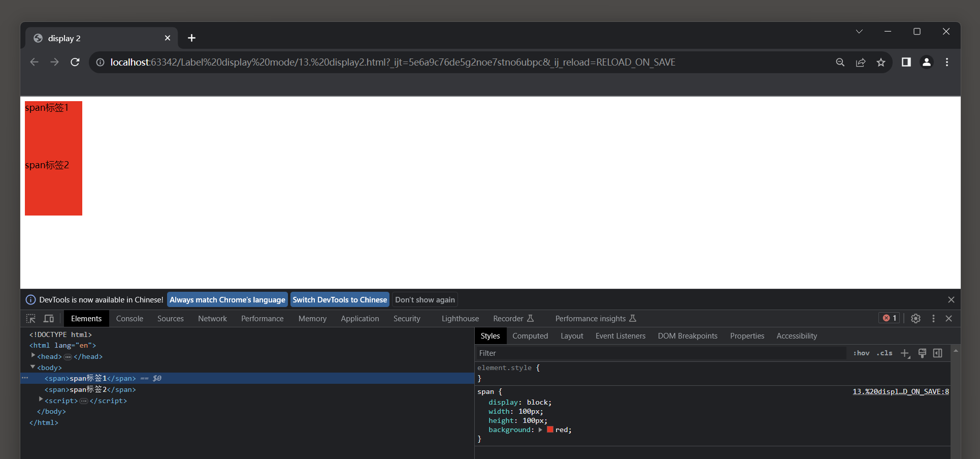Open the Properties sub-tab
This screenshot has width=980, height=459.
click(x=747, y=336)
